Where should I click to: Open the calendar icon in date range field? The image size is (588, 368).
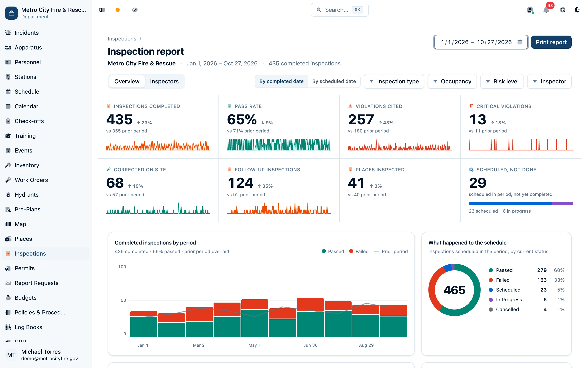pyautogui.click(x=520, y=42)
